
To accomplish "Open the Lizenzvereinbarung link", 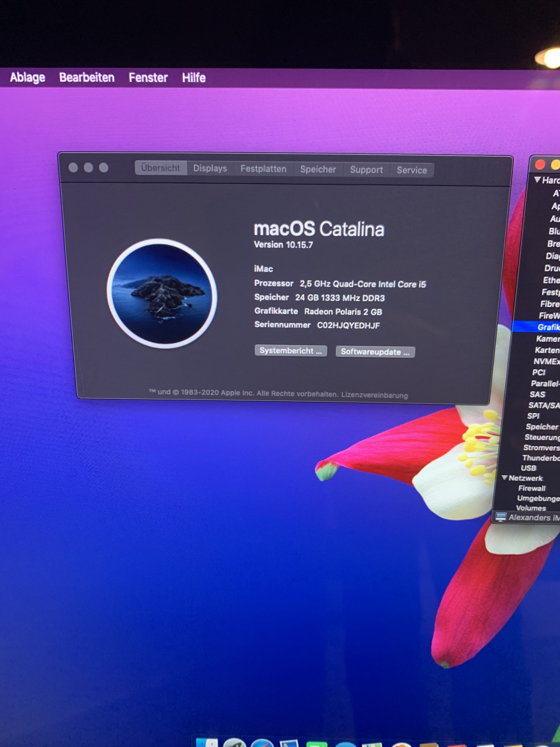I will (x=374, y=395).
